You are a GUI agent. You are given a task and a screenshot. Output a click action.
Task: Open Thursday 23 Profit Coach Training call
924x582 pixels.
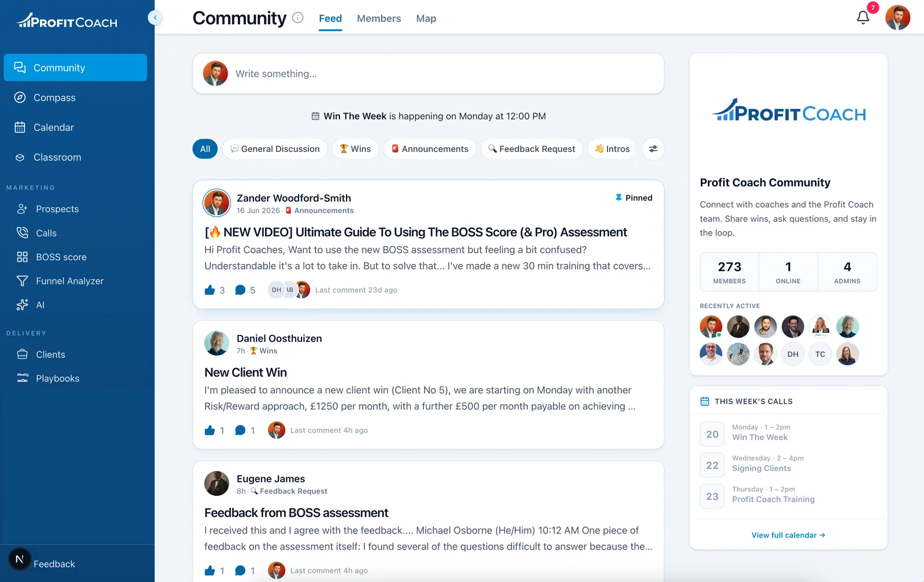click(788, 495)
